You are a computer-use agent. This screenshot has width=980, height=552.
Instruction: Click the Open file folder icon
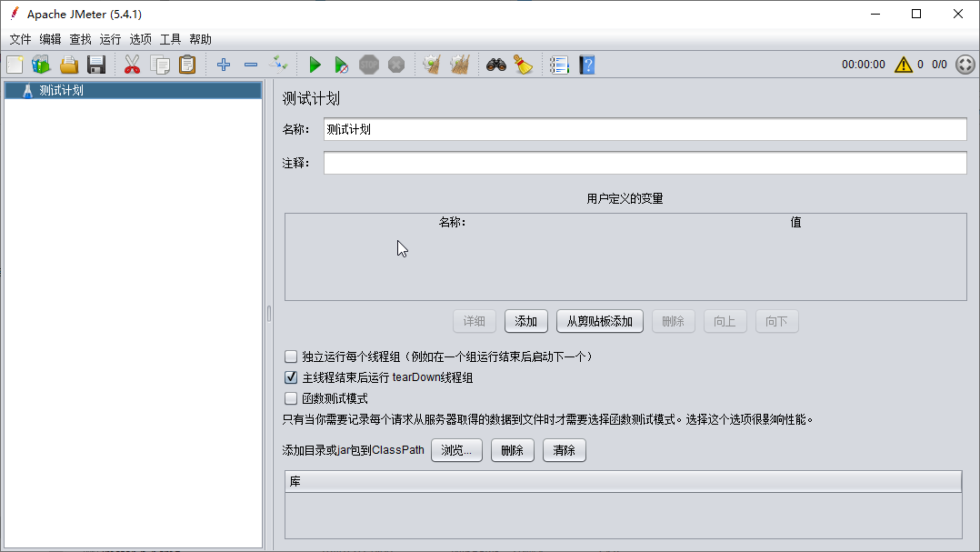tap(69, 65)
